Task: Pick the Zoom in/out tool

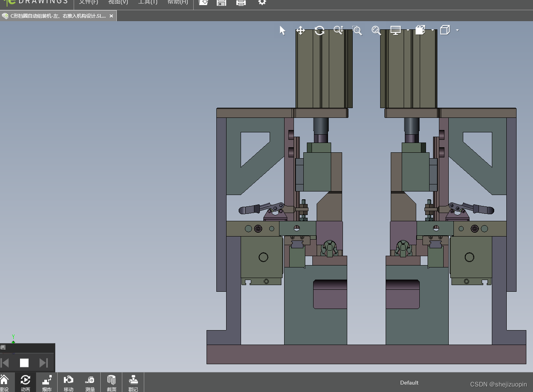Action: point(338,31)
